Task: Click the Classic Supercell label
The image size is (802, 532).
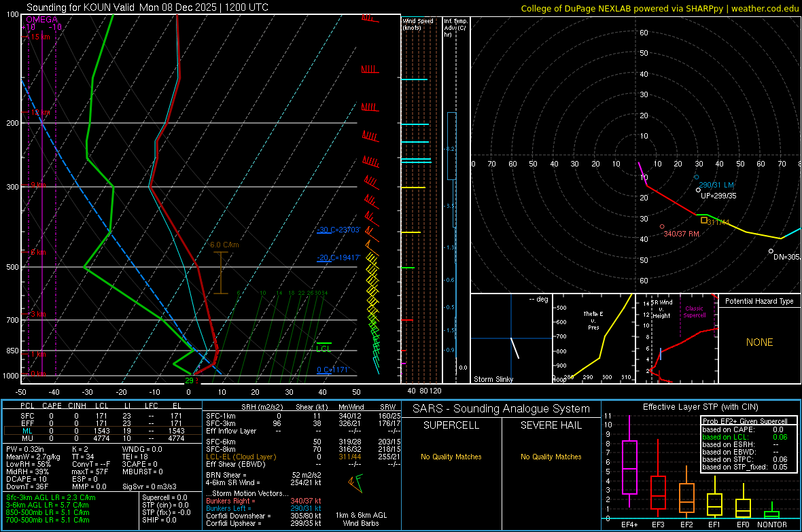Action: pyautogui.click(x=695, y=312)
